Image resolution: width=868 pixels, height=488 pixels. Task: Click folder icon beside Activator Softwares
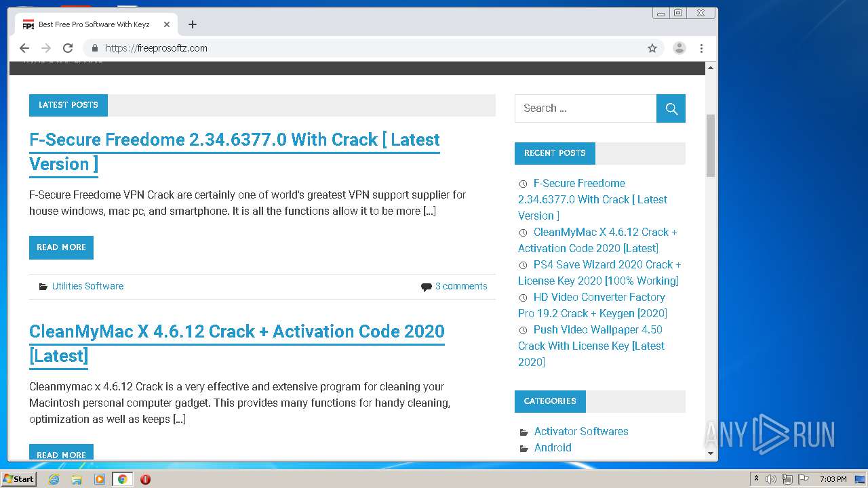(x=524, y=432)
